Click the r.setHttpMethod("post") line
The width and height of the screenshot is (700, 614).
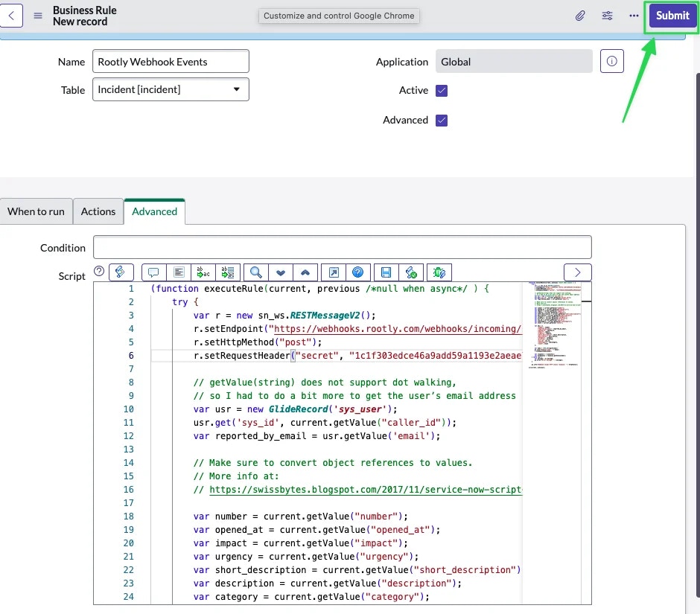point(258,342)
